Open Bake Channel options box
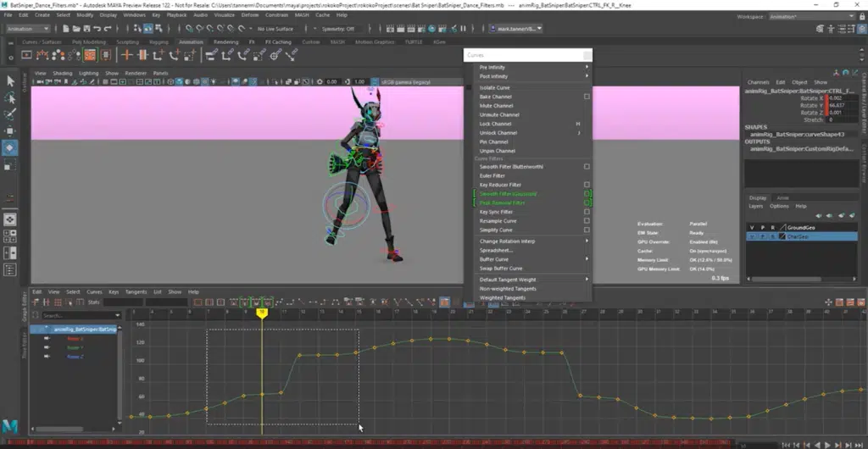The image size is (868, 449). point(587,97)
